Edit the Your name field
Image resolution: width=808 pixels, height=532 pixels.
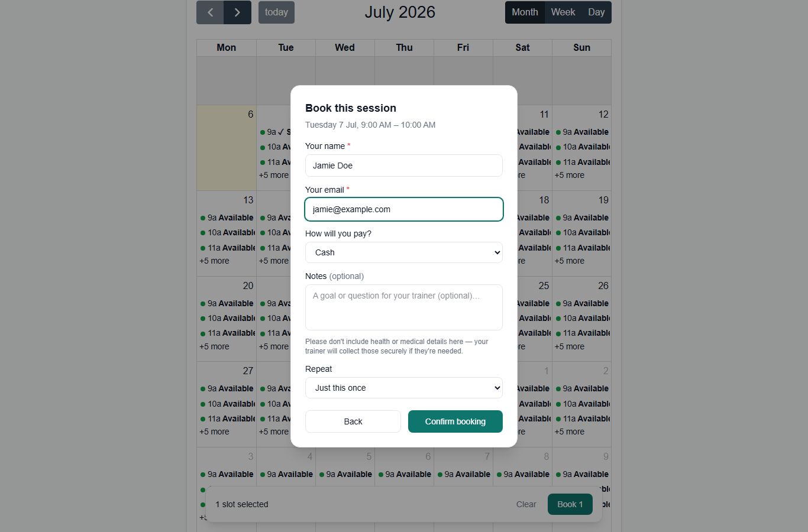[404, 166]
